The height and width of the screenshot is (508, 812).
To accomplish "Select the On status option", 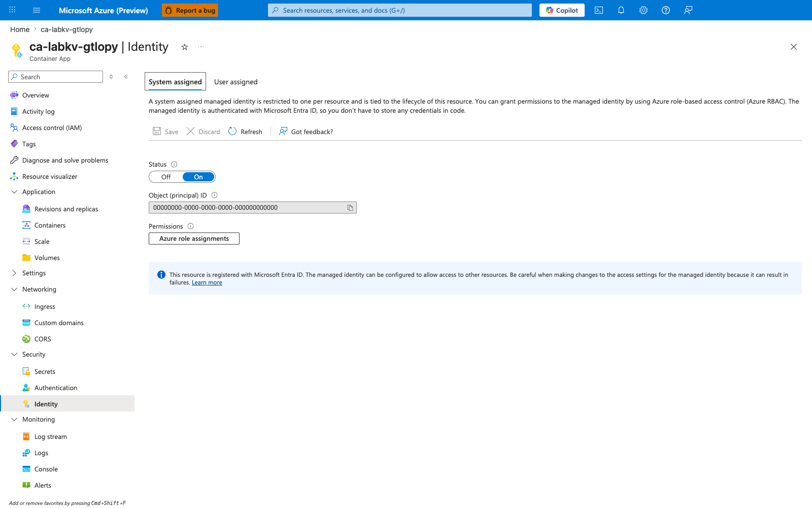I will [x=198, y=177].
